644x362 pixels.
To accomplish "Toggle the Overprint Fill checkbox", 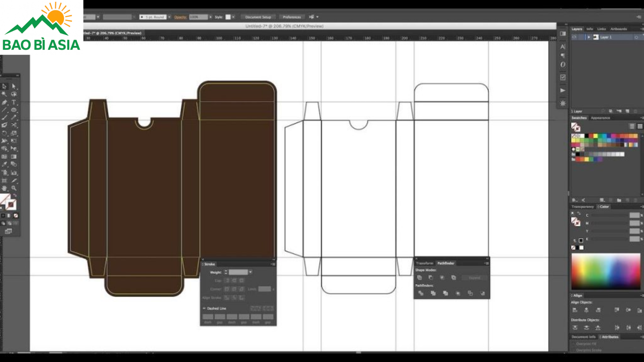I will pyautogui.click(x=573, y=344).
